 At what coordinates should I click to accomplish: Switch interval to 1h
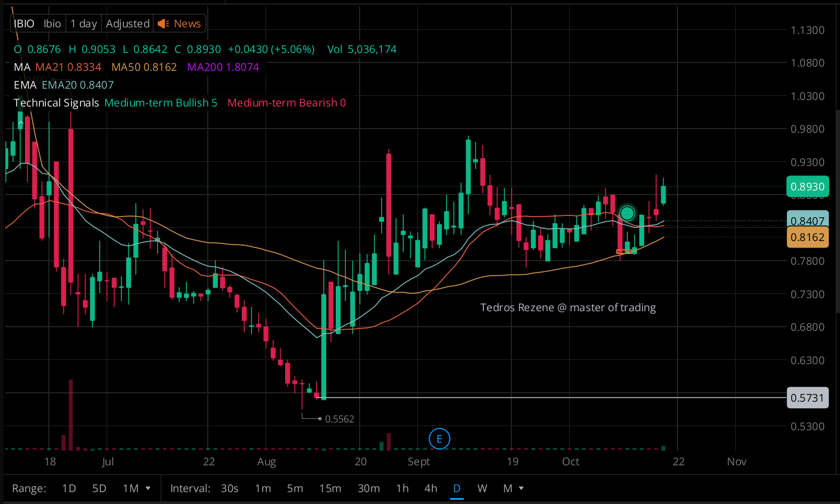click(x=402, y=489)
